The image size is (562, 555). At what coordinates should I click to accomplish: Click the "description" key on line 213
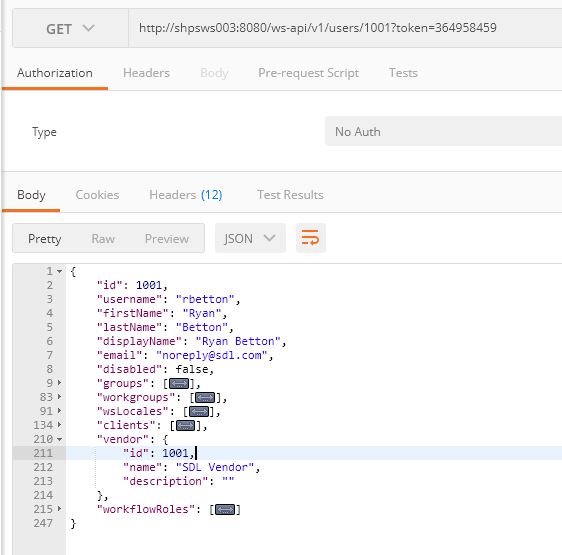165,481
